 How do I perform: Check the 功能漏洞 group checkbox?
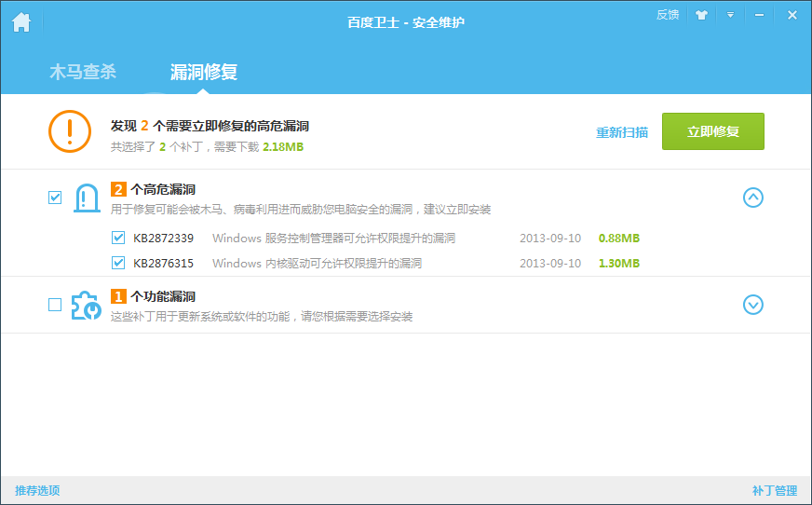(x=55, y=305)
